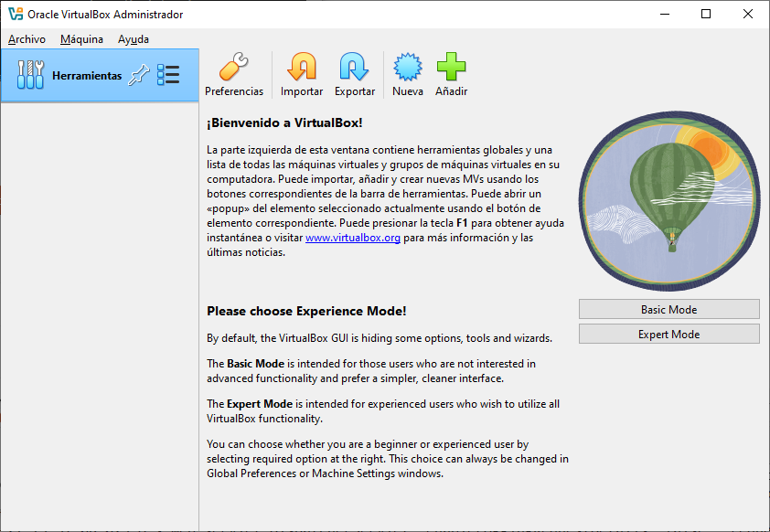Close the VirtualBox Administrador window

click(x=747, y=14)
